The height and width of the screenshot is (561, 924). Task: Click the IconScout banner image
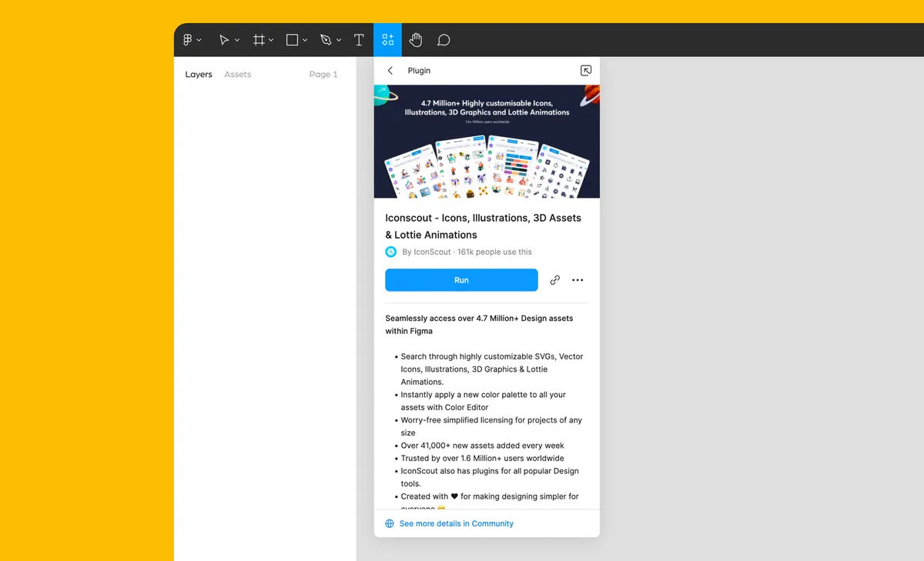pyautogui.click(x=487, y=142)
